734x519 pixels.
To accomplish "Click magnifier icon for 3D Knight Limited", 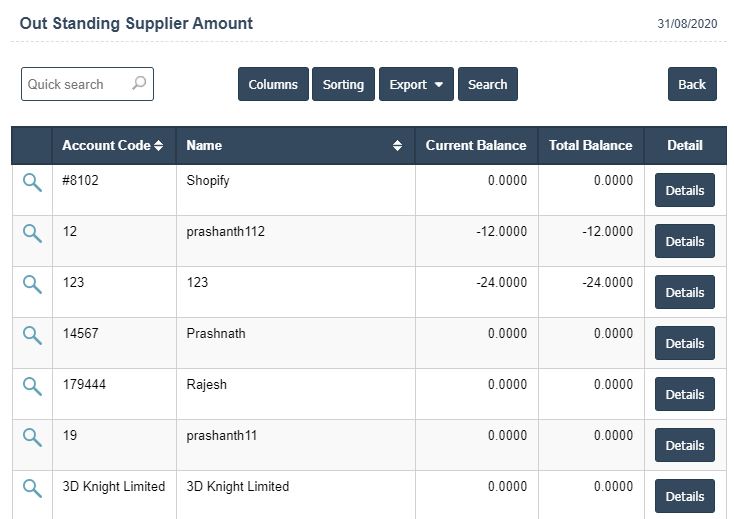I will (x=32, y=488).
